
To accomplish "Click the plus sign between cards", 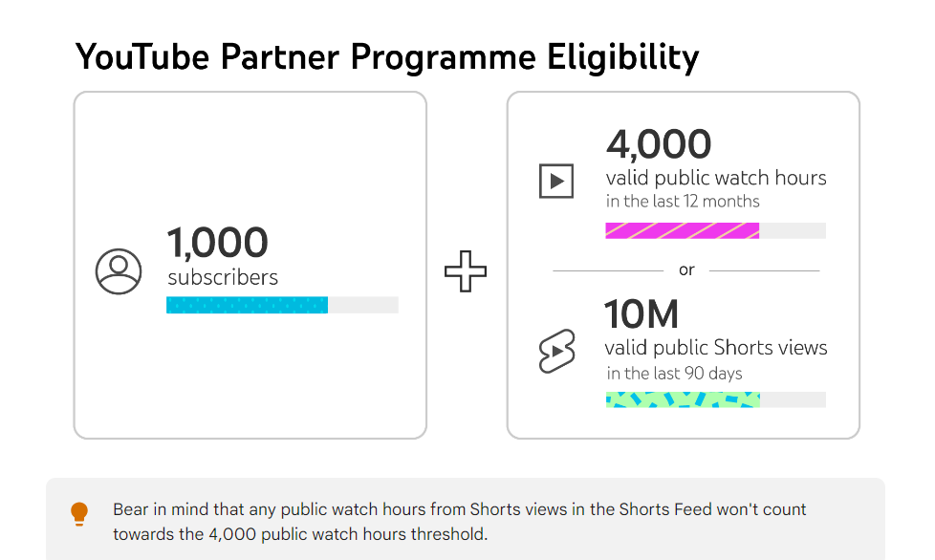I will click(x=466, y=271).
